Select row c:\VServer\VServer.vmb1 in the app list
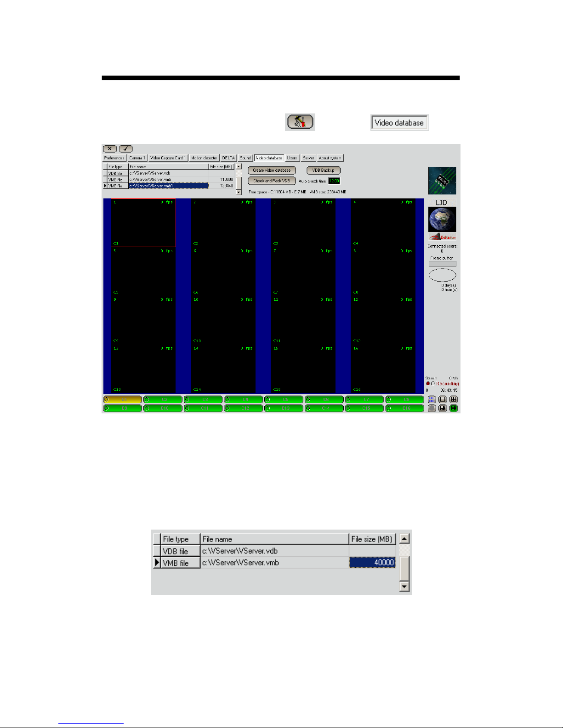 [169, 186]
